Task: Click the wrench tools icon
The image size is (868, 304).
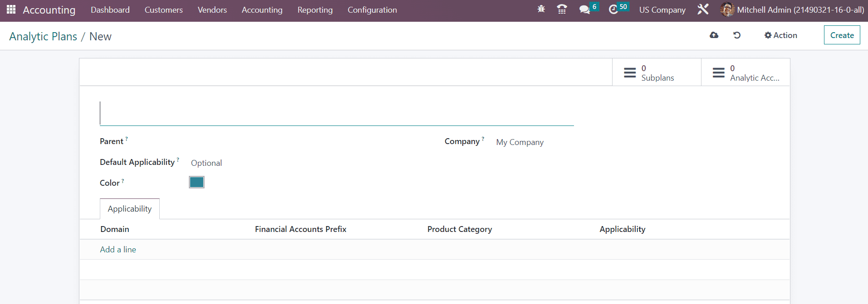Action: [x=703, y=10]
